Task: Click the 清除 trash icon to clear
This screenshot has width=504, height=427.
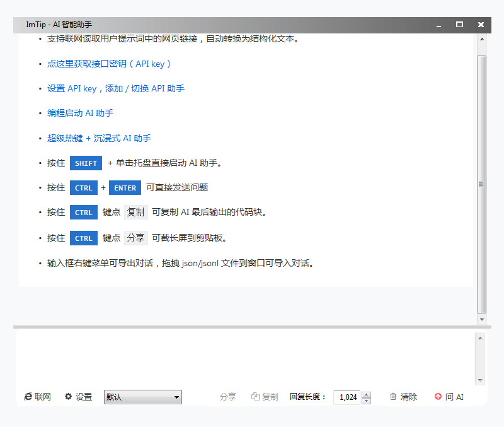Action: click(392, 397)
